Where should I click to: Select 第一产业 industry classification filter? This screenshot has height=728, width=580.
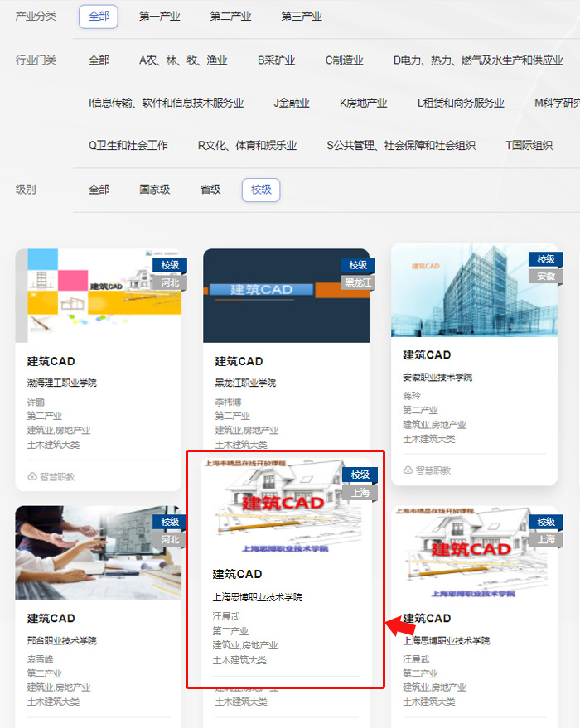[159, 17]
